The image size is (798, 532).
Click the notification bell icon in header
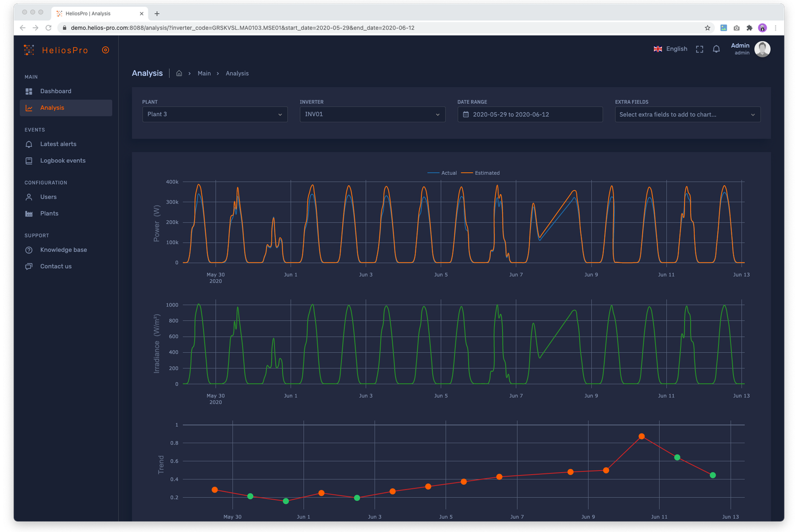(716, 49)
